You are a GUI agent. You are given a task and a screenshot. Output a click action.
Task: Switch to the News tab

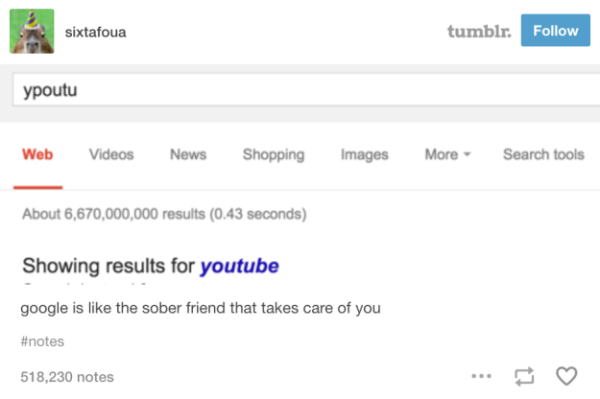pyautogui.click(x=188, y=155)
